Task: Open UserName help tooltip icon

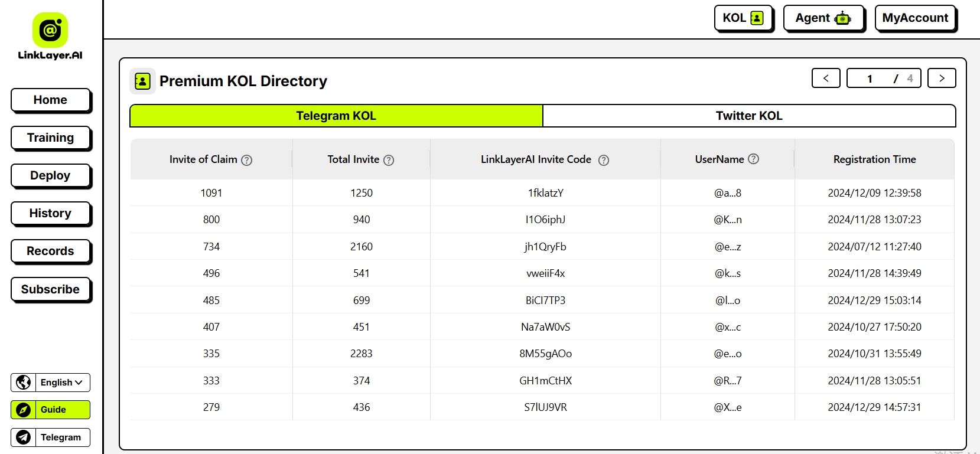Action: (754, 159)
